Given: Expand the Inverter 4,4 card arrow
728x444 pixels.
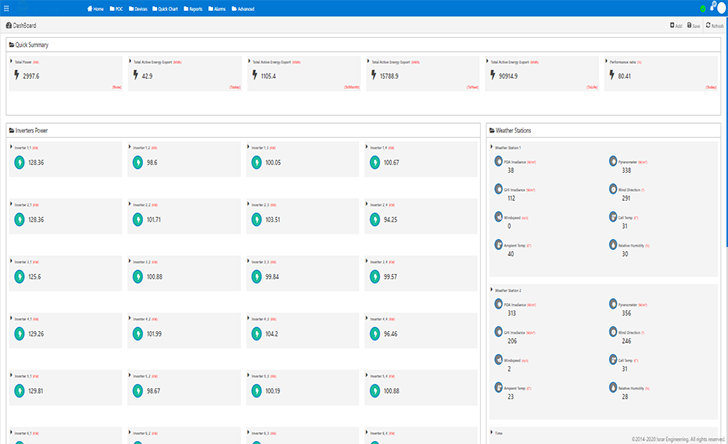Looking at the screenshot, I should [367, 318].
